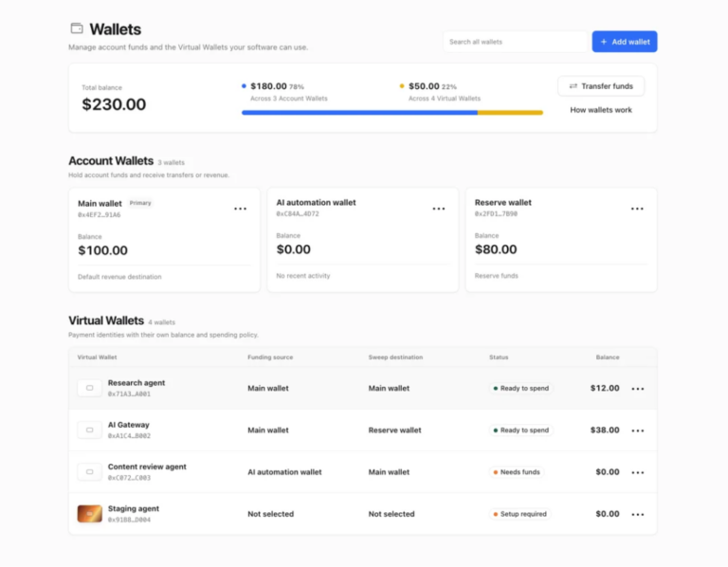Select the Main wallet card name

100,204
